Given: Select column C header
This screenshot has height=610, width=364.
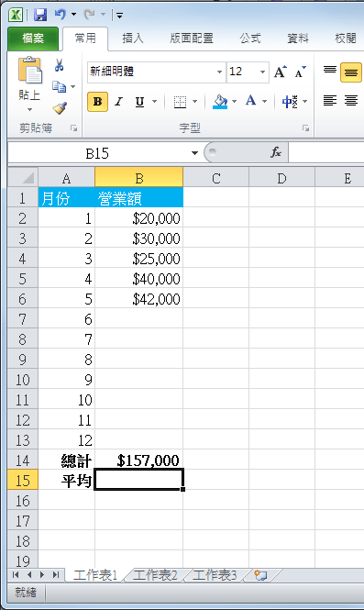Looking at the screenshot, I should click(x=216, y=178).
